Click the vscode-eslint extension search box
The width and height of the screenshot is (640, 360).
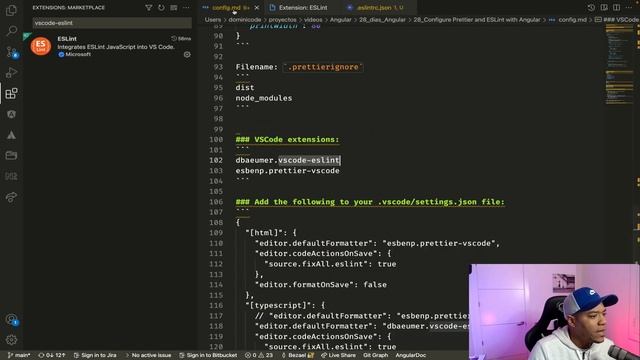[x=112, y=23]
